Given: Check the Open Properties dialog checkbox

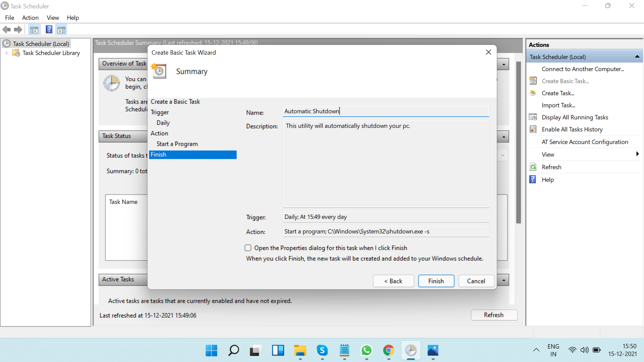Looking at the screenshot, I should 248,248.
